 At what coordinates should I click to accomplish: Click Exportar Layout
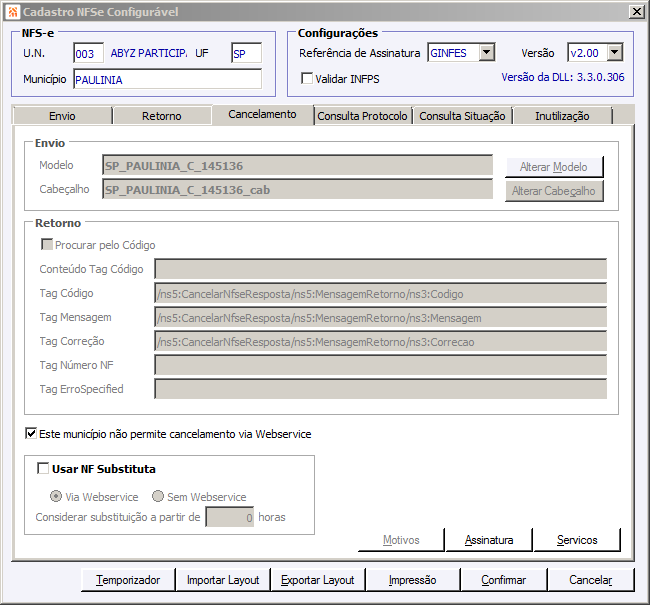click(318, 580)
